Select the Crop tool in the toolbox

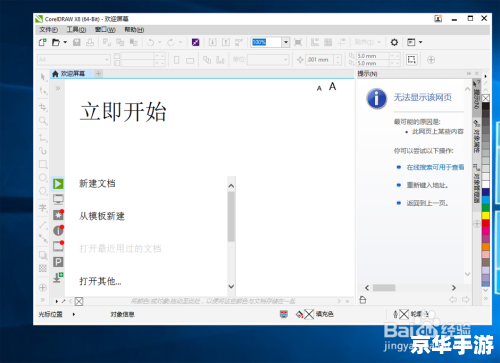coord(43,107)
